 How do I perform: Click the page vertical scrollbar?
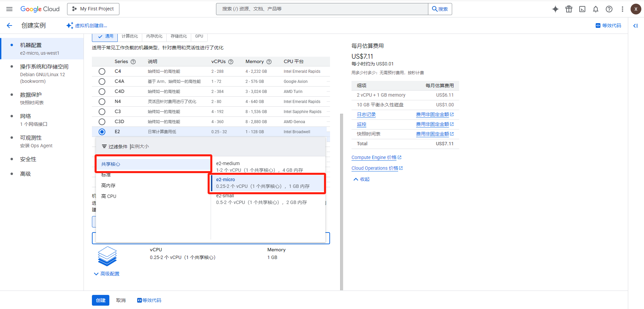(x=341, y=201)
